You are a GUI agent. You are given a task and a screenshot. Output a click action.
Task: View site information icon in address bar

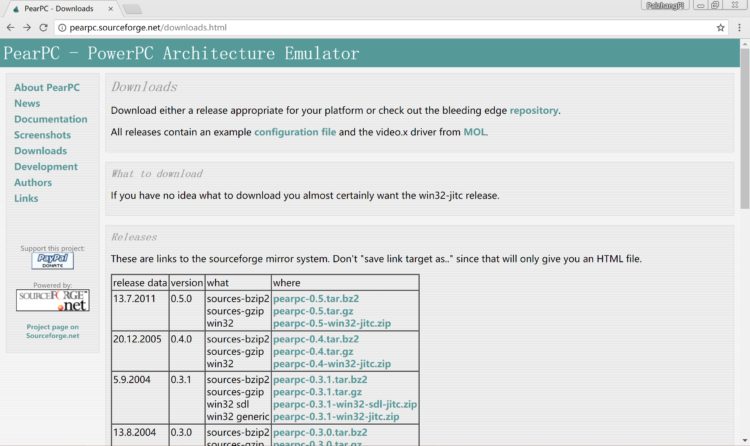62,28
